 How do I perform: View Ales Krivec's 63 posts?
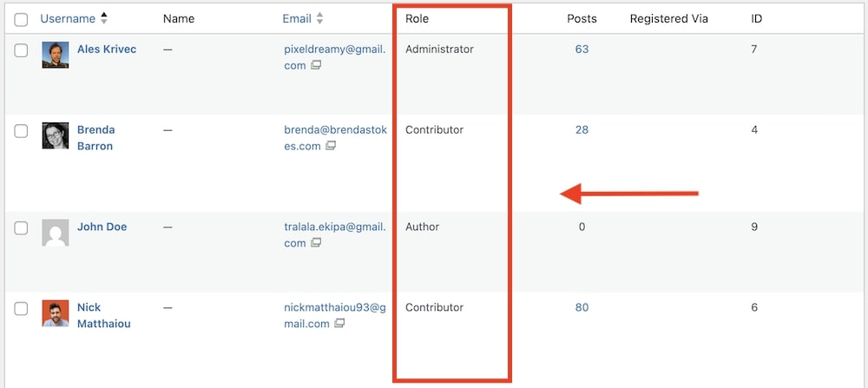click(x=582, y=49)
